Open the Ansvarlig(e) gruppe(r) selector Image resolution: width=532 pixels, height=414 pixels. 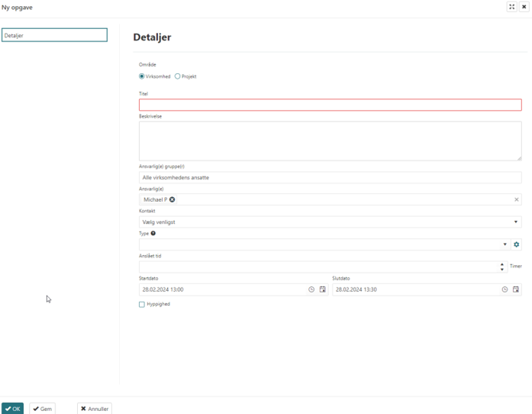pos(330,177)
